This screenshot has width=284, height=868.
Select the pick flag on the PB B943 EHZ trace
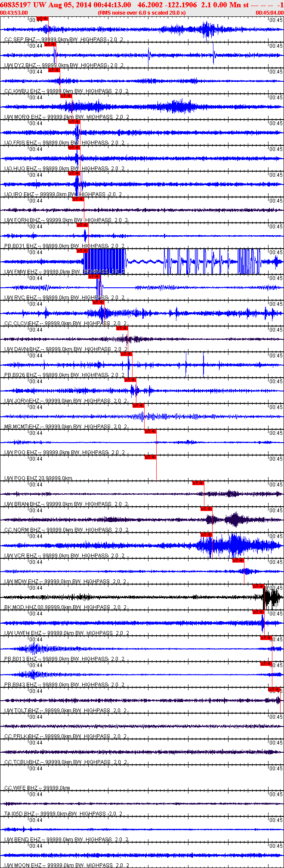[x=266, y=664]
